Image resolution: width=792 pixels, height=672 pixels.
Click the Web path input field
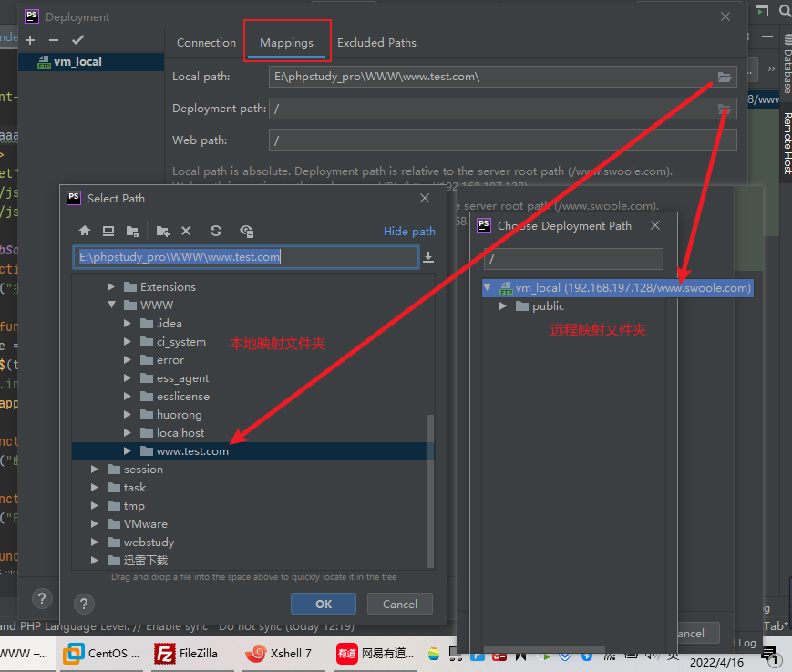(501, 140)
